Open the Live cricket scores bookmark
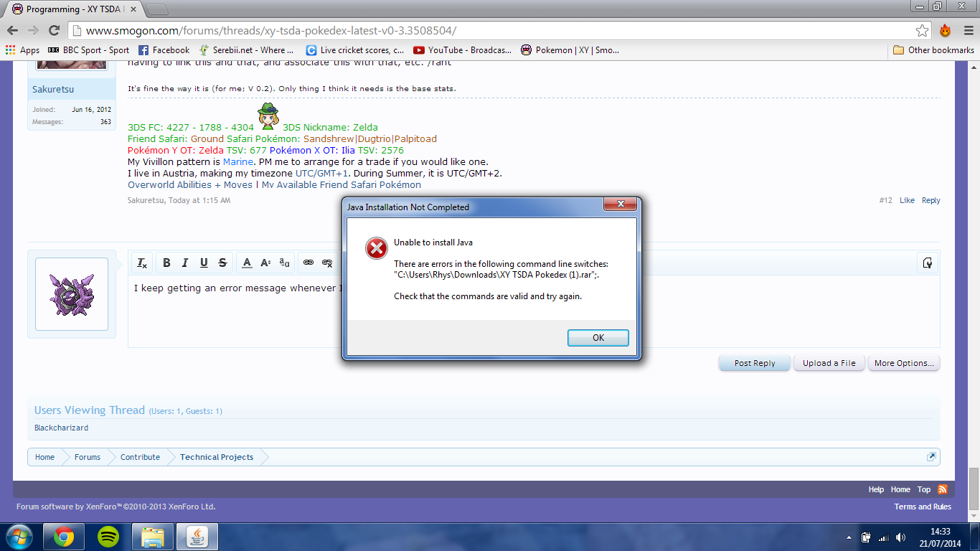980x551 pixels. tap(355, 50)
